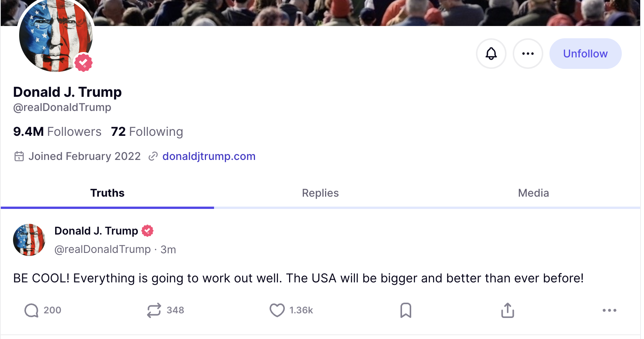Switch to the Replies tab
This screenshot has height=339, width=644.
(320, 193)
